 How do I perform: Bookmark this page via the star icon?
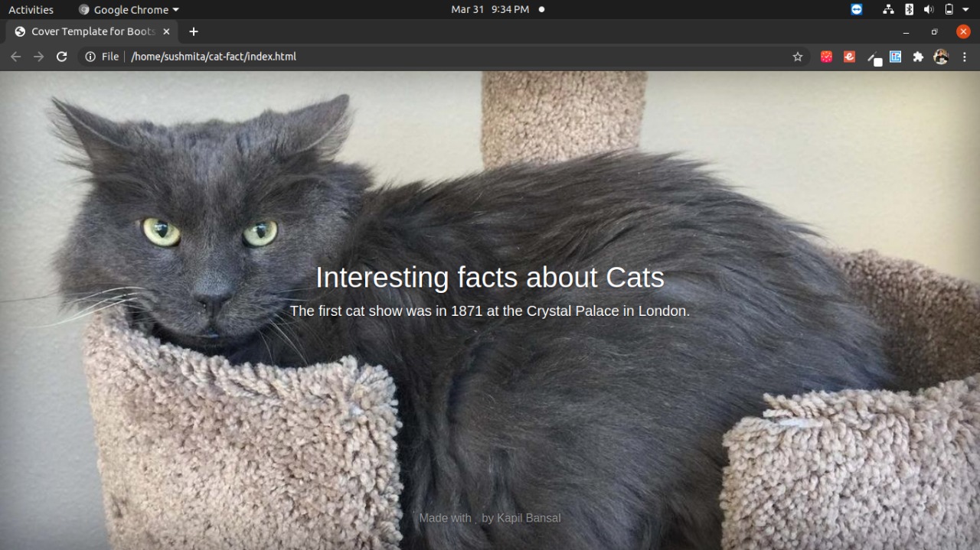pos(798,56)
